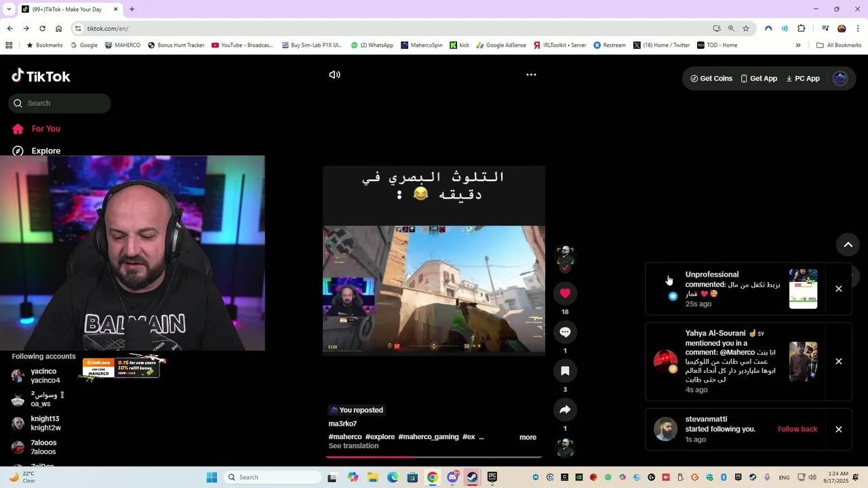Screen dimensions: 868x488
Task: Click Get Coins button
Action: point(711,79)
